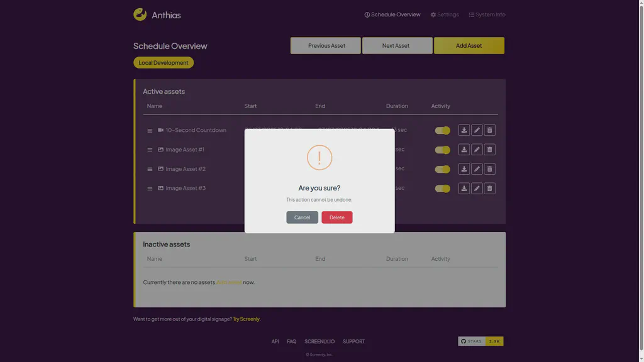644x362 pixels.
Task: Edit the 10-Second Countdown asset via pencil icon
Action: [477, 130]
